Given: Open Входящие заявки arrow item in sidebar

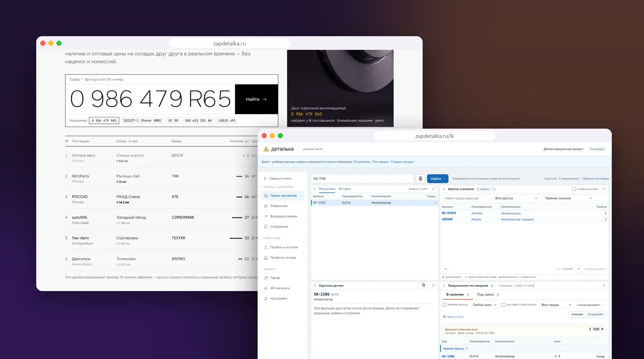Looking at the screenshot, I should coord(281,216).
